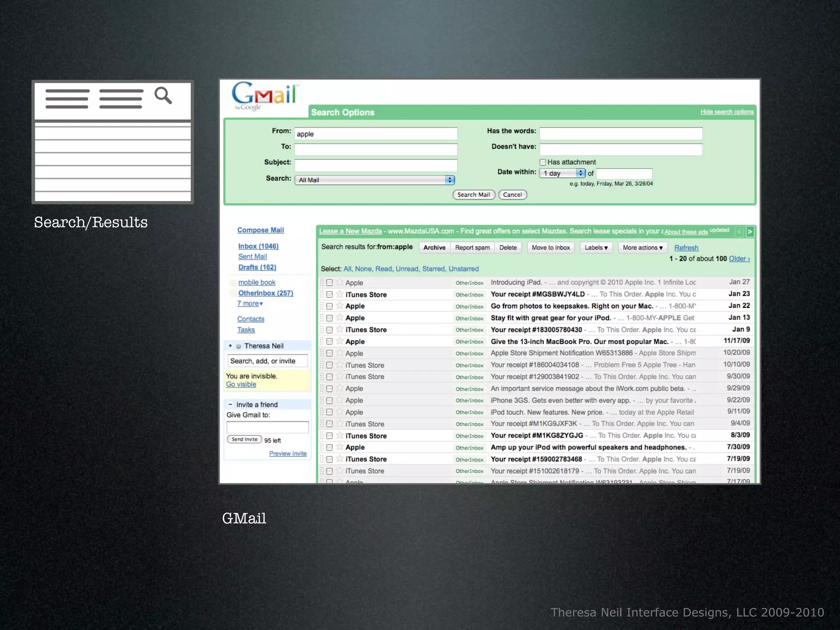
Task: Star the receipt #183005780430 email
Action: click(x=340, y=329)
